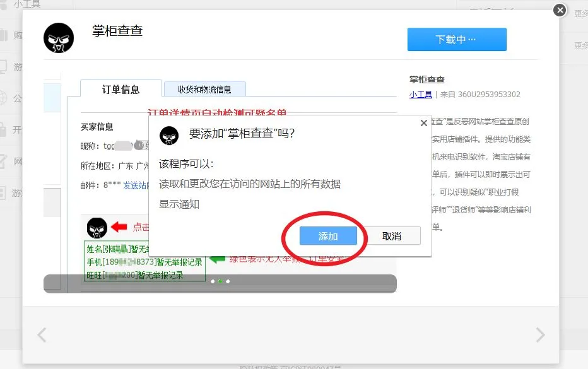
Task: Click the 下载中 download button
Action: (x=457, y=39)
